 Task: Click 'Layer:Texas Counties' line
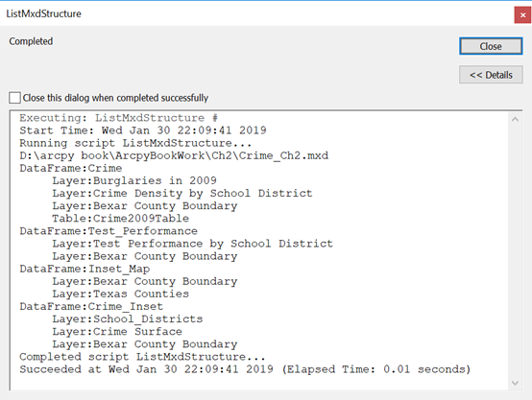[x=120, y=294]
